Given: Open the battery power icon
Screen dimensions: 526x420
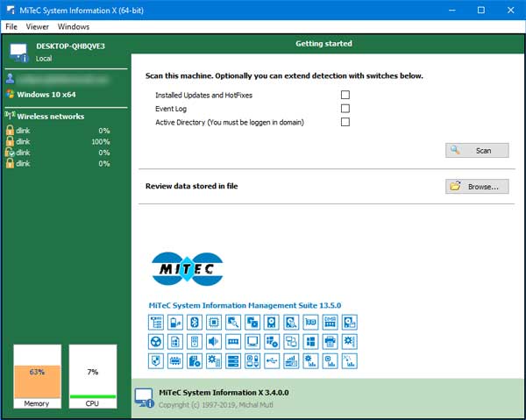Looking at the screenshot, I should pos(175,322).
